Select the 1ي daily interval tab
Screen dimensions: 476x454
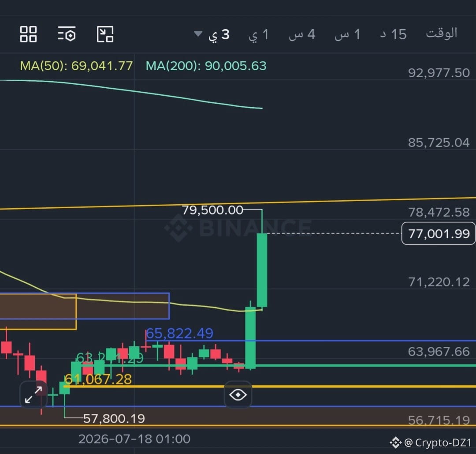(x=259, y=35)
